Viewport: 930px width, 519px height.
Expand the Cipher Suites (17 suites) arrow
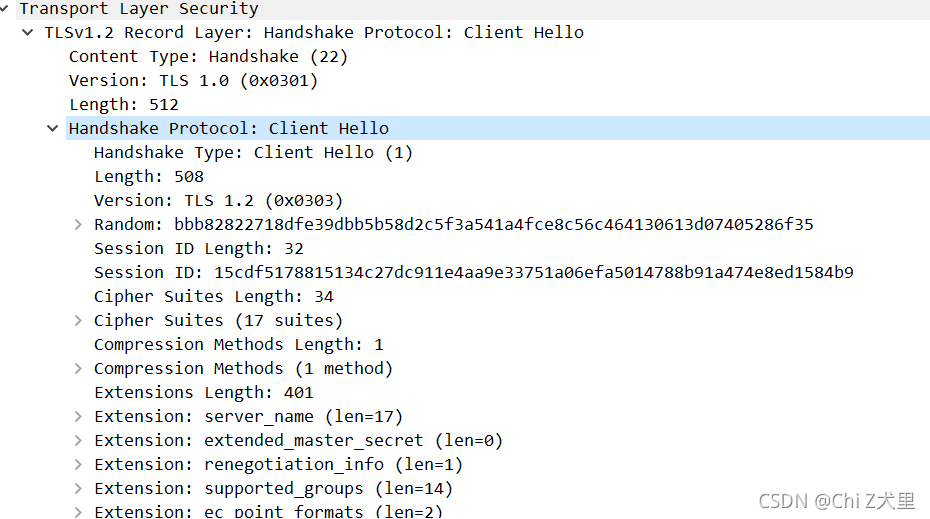pos(78,320)
